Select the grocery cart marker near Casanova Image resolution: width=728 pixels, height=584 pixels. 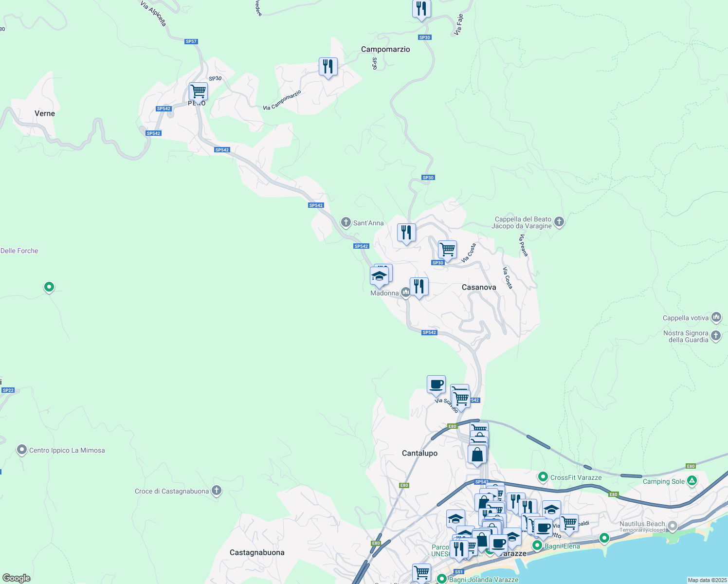[447, 249]
